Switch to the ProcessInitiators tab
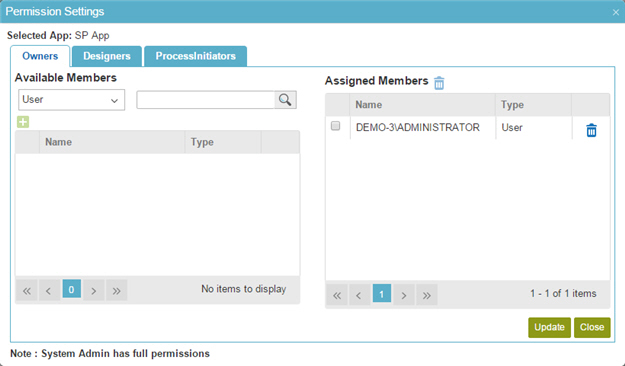 click(x=196, y=56)
